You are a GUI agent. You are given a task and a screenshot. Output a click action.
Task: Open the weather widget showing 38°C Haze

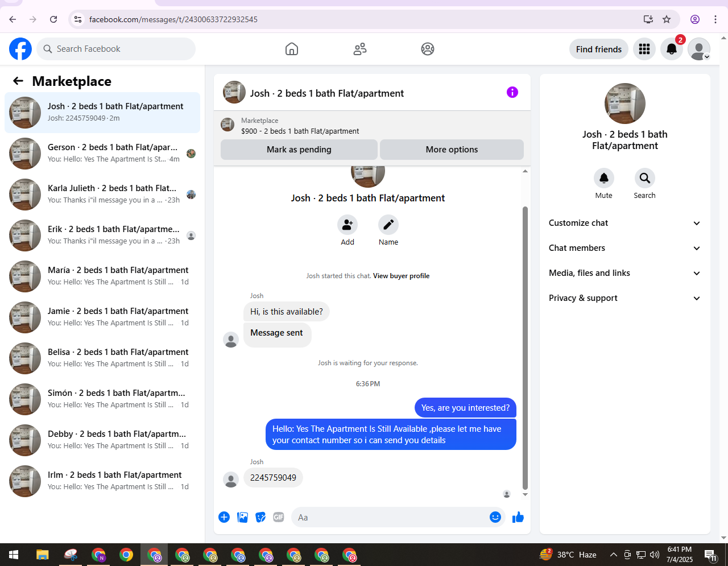[x=568, y=555]
